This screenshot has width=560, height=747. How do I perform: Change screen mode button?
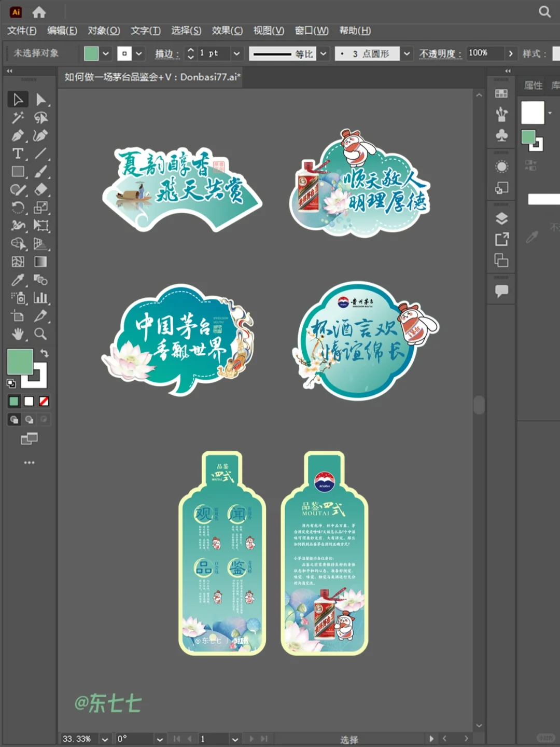point(29,439)
